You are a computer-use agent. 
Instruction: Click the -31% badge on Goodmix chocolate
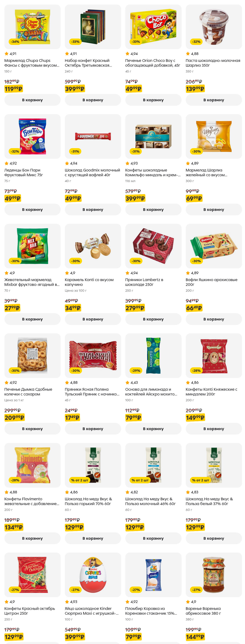tap(75, 151)
